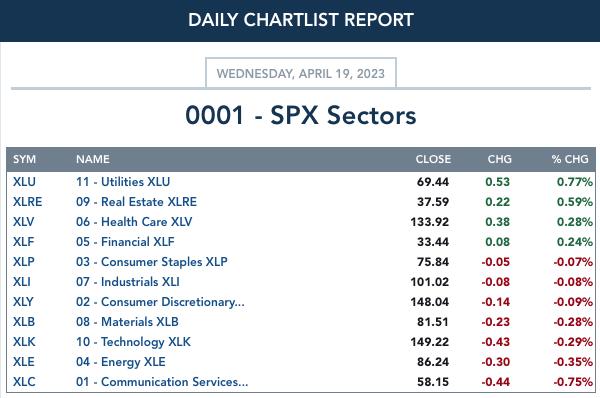Screen dimensions: 600x398
Task: Click the 11 - Utilities XLU name
Action: click(123, 182)
